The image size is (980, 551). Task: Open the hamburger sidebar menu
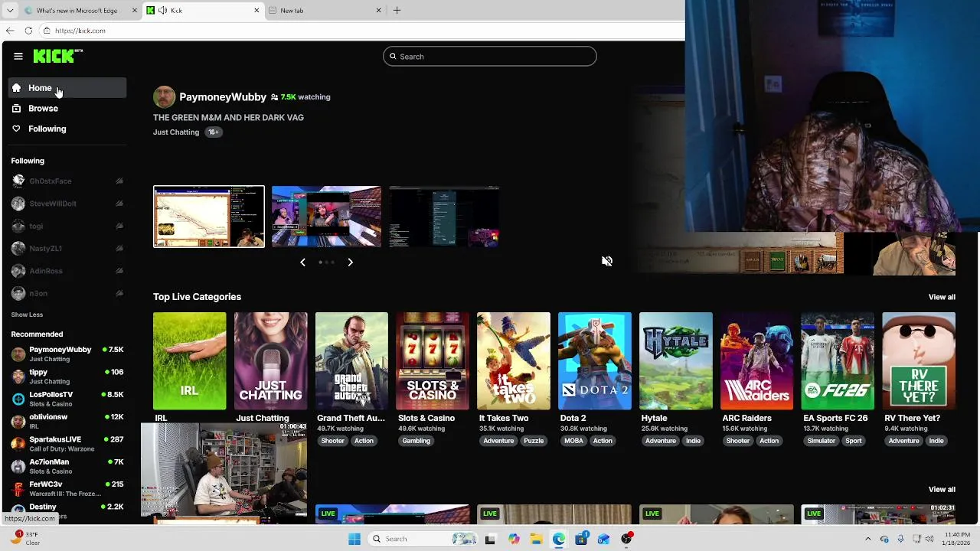pos(18,56)
